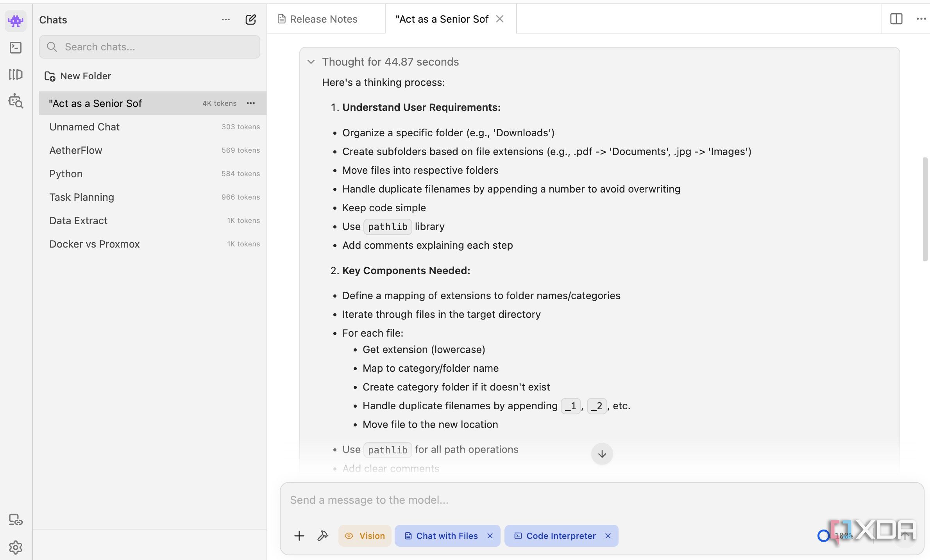The image size is (930, 560).
Task: Switch to the Release Notes tab
Action: pos(326,19)
